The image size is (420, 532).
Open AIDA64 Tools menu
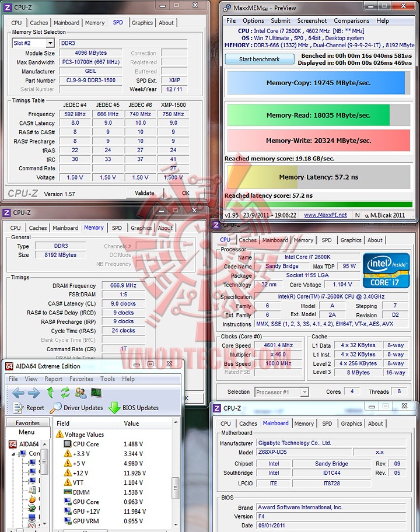pyautogui.click(x=107, y=379)
